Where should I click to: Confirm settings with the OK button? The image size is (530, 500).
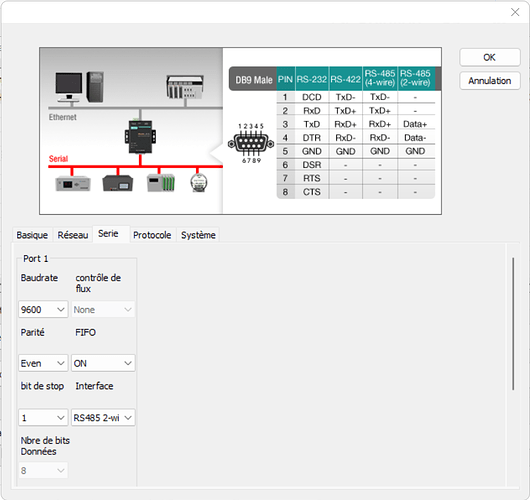coord(489,57)
